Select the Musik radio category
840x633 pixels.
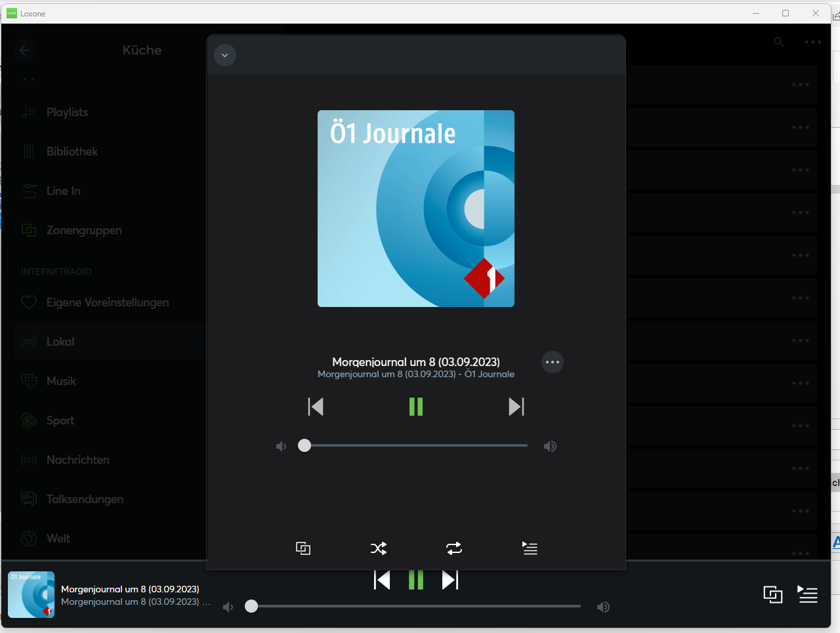[110, 381]
